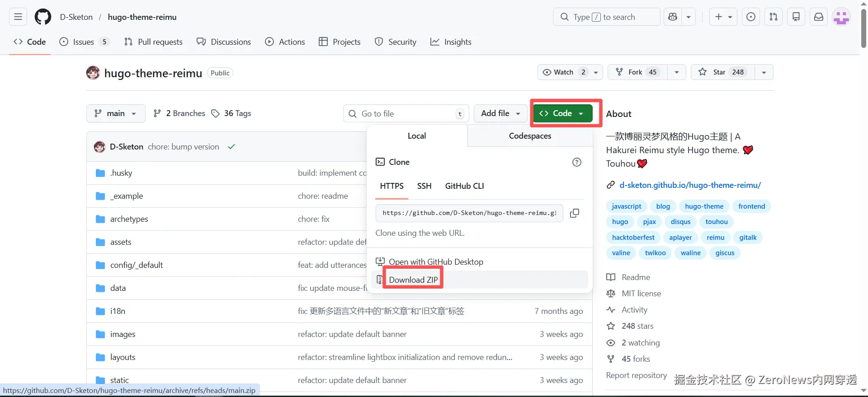Click the javascript topic tag

tap(627, 206)
